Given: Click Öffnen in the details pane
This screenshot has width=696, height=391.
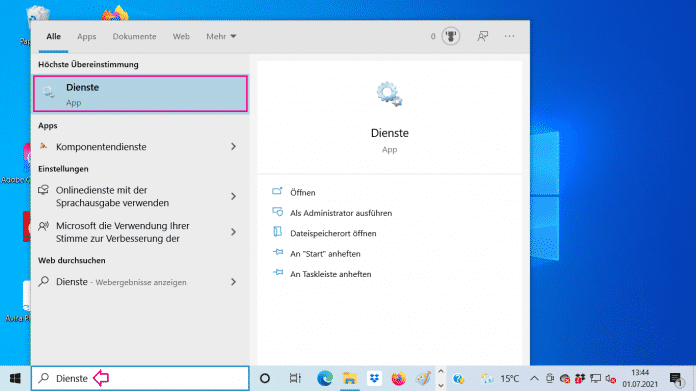Looking at the screenshot, I should 303,193.
